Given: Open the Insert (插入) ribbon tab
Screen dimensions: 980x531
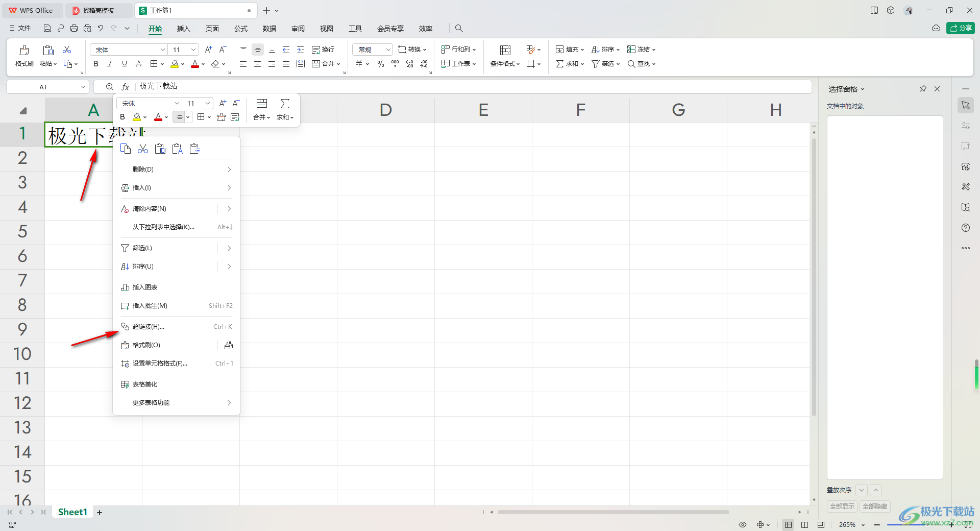Looking at the screenshot, I should pyautogui.click(x=183, y=29).
